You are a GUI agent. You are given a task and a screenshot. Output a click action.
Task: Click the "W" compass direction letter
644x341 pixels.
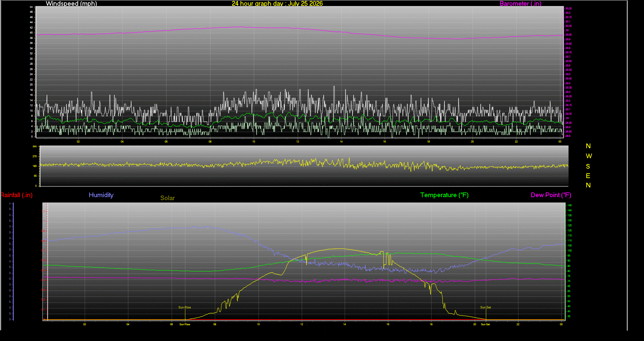coord(589,156)
